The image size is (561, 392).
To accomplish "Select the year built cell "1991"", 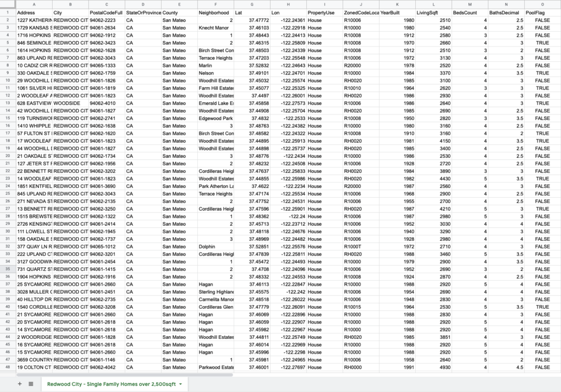I will 397,367.
